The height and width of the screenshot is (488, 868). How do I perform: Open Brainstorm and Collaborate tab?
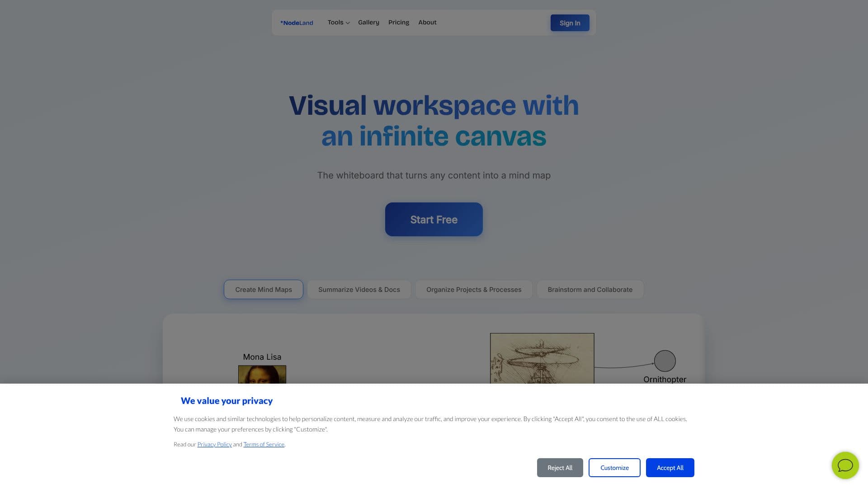(x=590, y=289)
